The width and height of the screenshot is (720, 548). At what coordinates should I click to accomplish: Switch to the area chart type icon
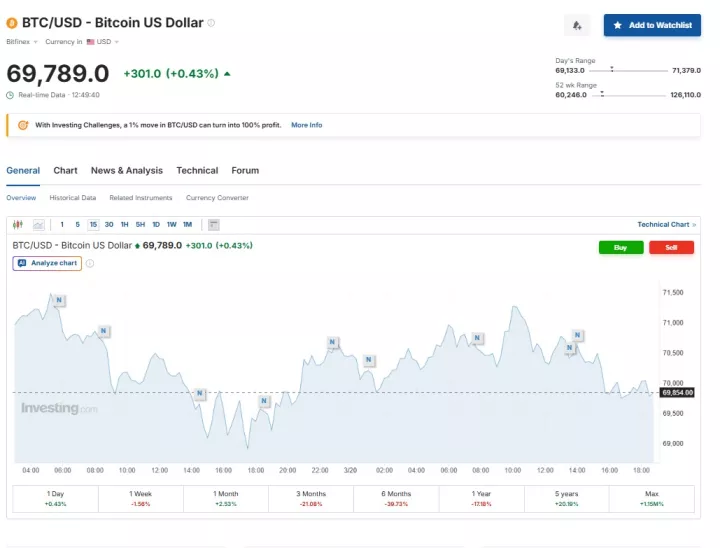tap(38, 225)
